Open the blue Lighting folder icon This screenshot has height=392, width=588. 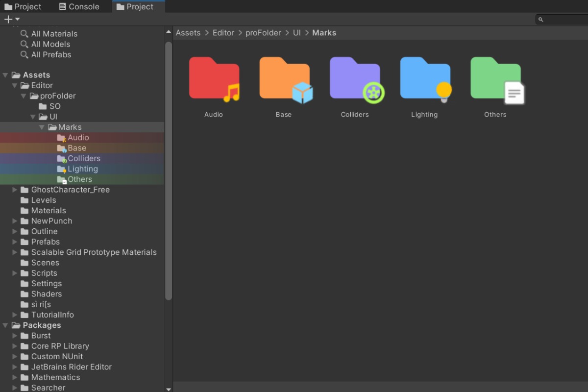click(425, 79)
